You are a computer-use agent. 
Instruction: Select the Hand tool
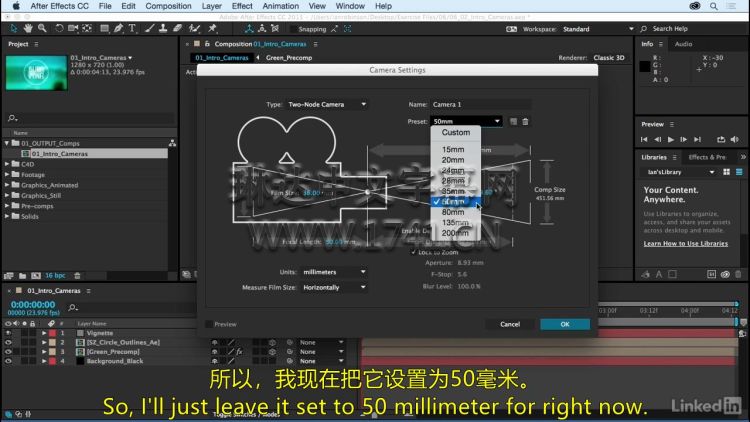pos(28,29)
